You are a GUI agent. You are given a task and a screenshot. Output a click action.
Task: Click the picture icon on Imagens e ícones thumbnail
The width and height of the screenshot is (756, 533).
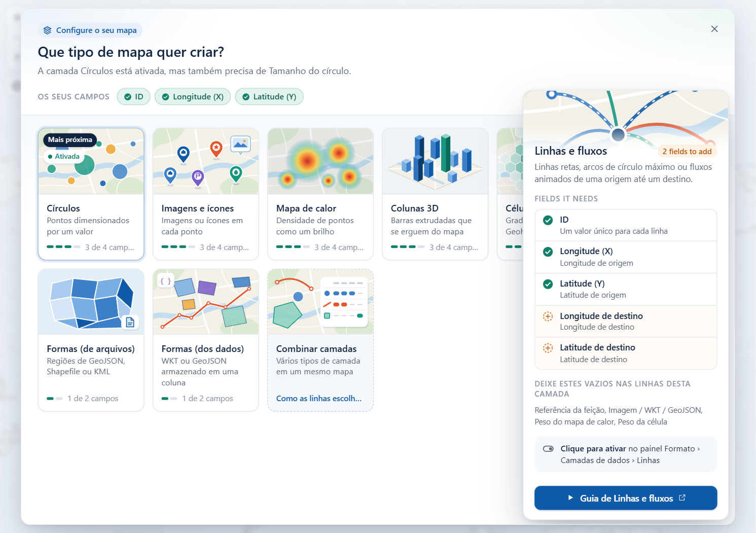click(x=240, y=145)
